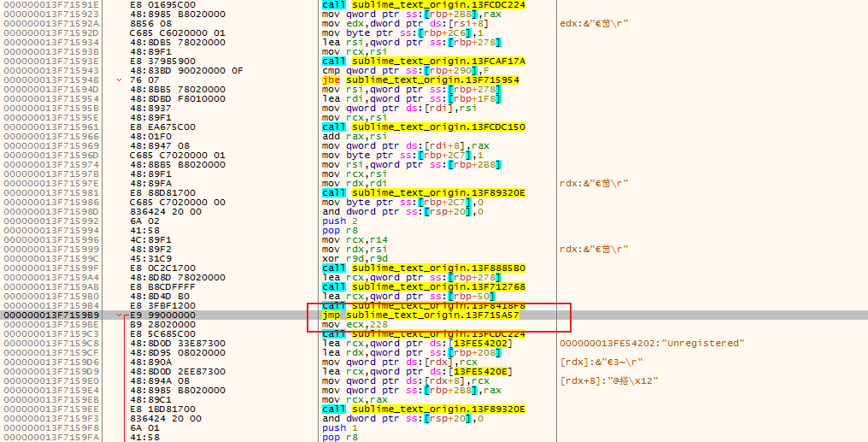Click push 1 instruction
Viewport: 868px width, 442px height.
[x=340, y=428]
